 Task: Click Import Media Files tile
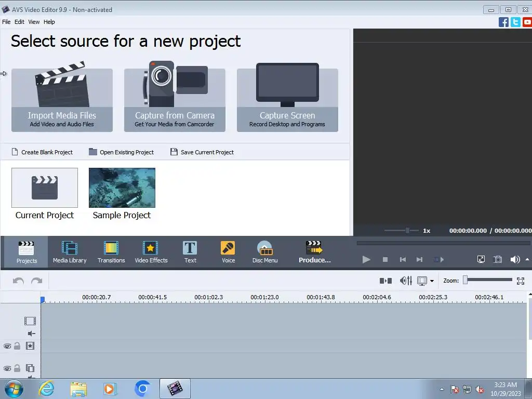pyautogui.click(x=62, y=100)
